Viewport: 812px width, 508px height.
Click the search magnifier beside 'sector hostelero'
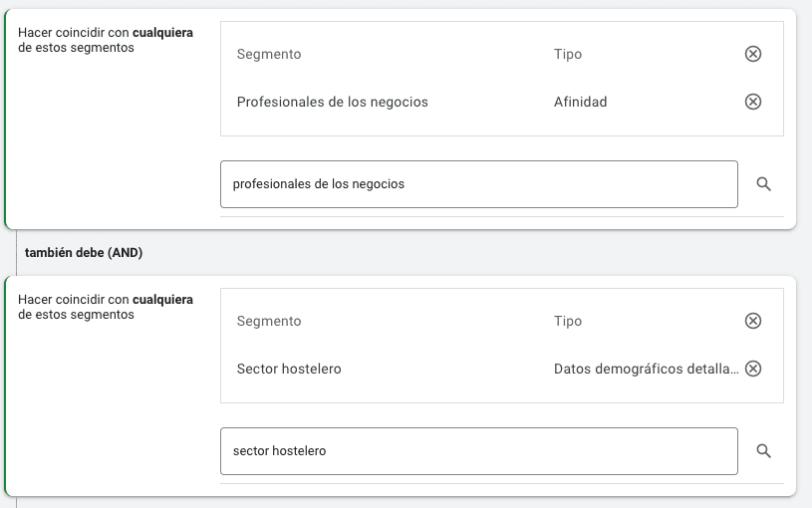point(763,451)
